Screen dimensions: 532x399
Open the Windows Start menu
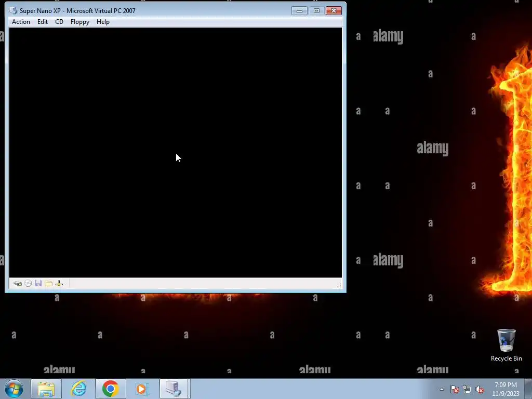click(14, 389)
